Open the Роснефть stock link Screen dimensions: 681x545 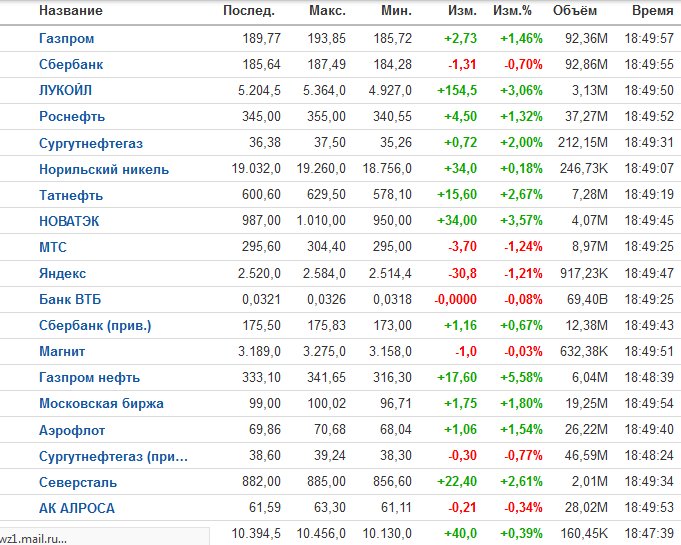(72, 116)
